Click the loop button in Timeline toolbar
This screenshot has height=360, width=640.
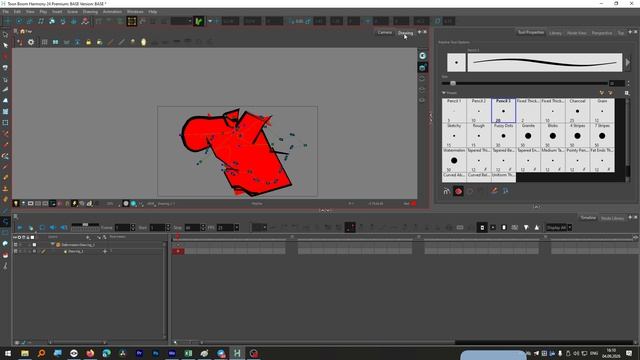(42, 227)
